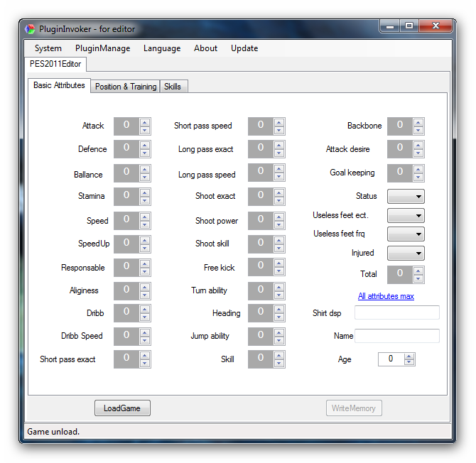Screen dimensions: 476x463
Task: Click the Age number field
Action: click(x=391, y=359)
